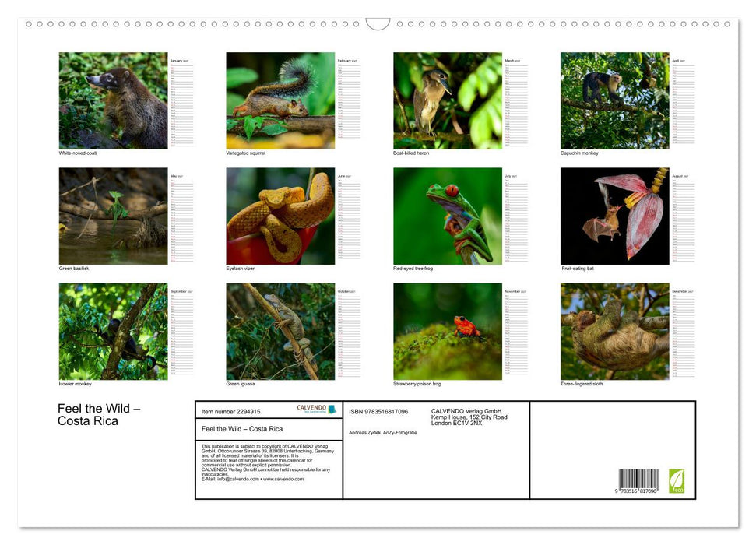756x545 pixels.
Task: Click the Red-eyed tree frog photo
Action: point(448,216)
